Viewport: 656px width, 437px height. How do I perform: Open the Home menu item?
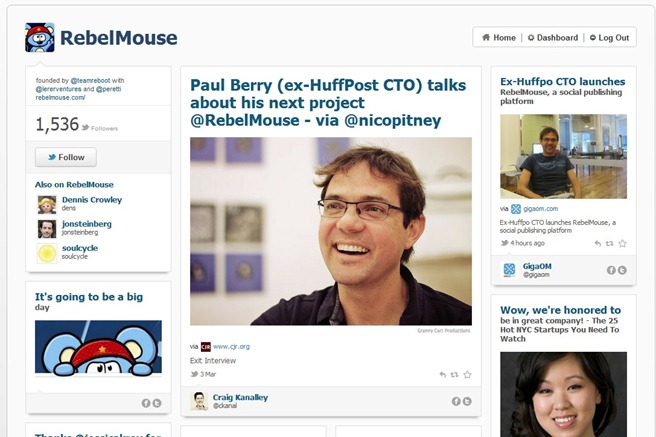499,38
